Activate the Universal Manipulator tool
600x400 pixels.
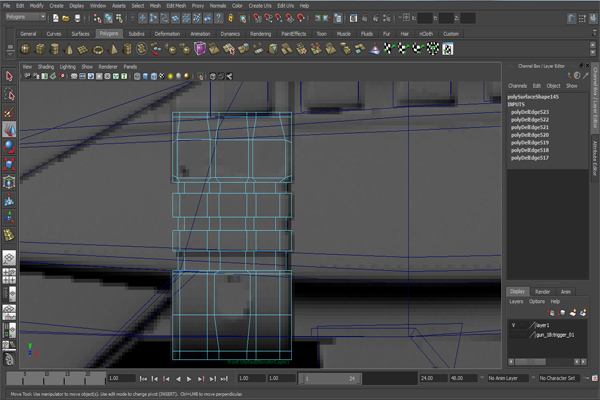pyautogui.click(x=9, y=182)
